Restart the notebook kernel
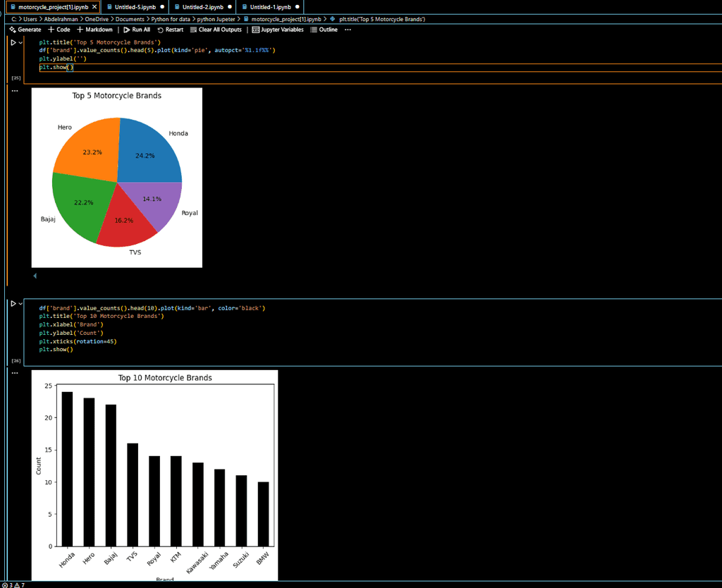This screenshot has width=722, height=588. pos(171,30)
